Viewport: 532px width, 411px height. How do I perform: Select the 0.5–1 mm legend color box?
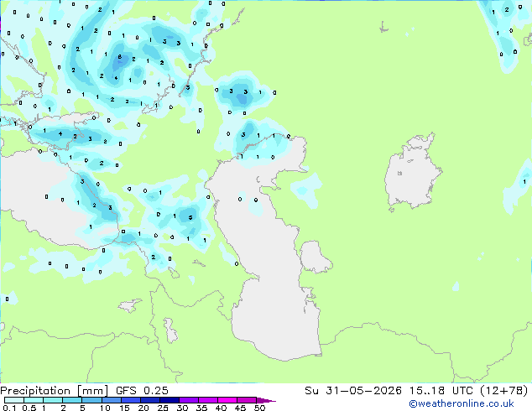pos(34,400)
